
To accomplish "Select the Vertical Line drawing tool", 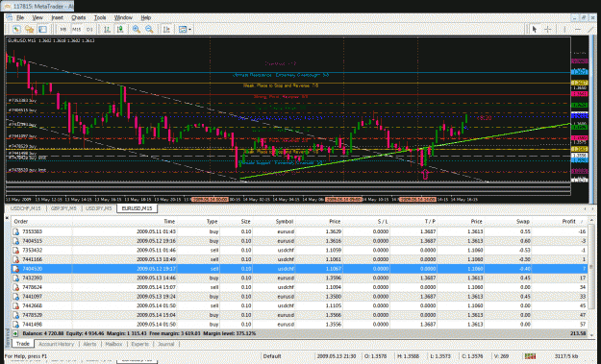I will click(x=564, y=29).
